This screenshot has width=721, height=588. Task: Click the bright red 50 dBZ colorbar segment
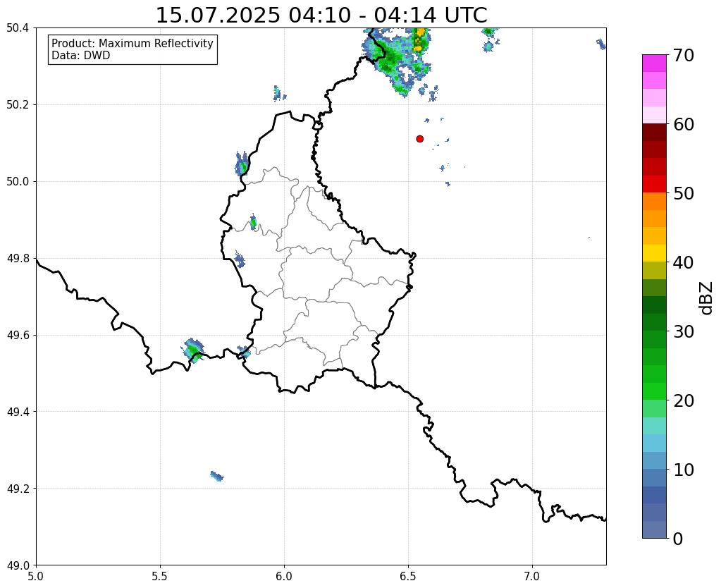pyautogui.click(x=654, y=185)
